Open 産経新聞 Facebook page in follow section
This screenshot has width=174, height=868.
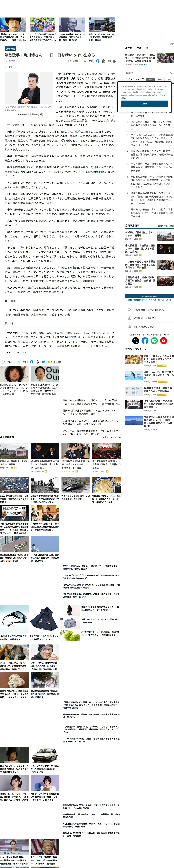click(145, 341)
